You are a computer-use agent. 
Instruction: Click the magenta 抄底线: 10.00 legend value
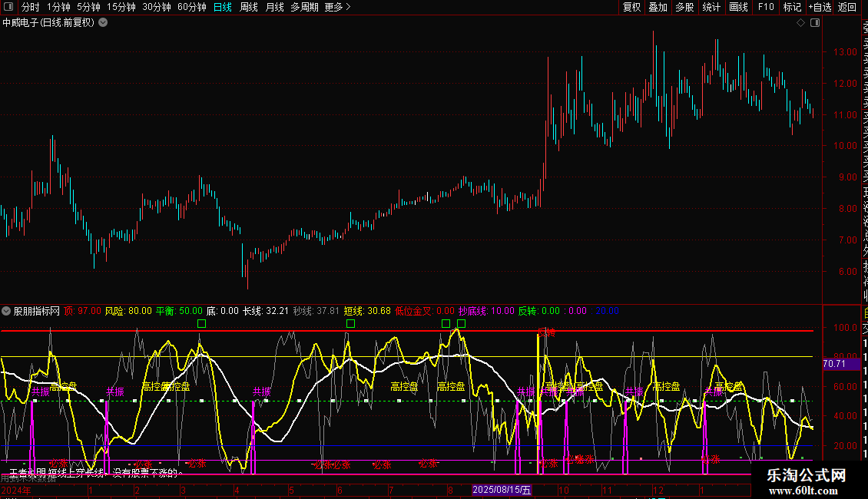pos(486,311)
